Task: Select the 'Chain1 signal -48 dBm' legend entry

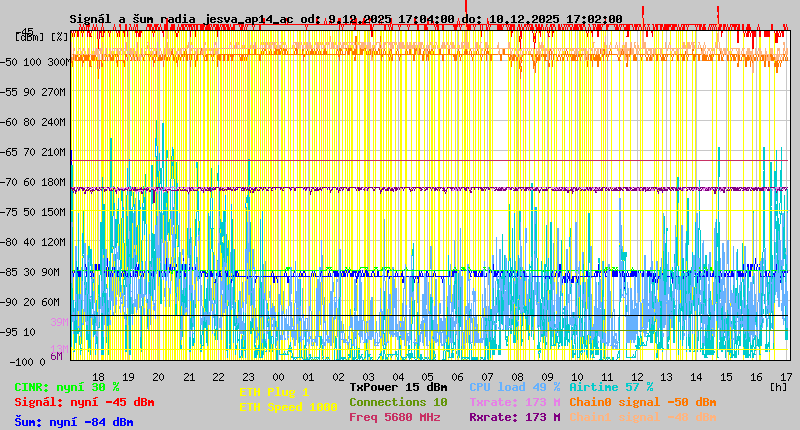Action: (643, 417)
